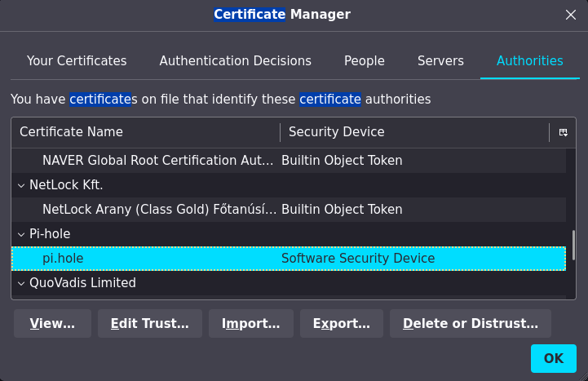Select the Pi-hole group label

coord(50,234)
